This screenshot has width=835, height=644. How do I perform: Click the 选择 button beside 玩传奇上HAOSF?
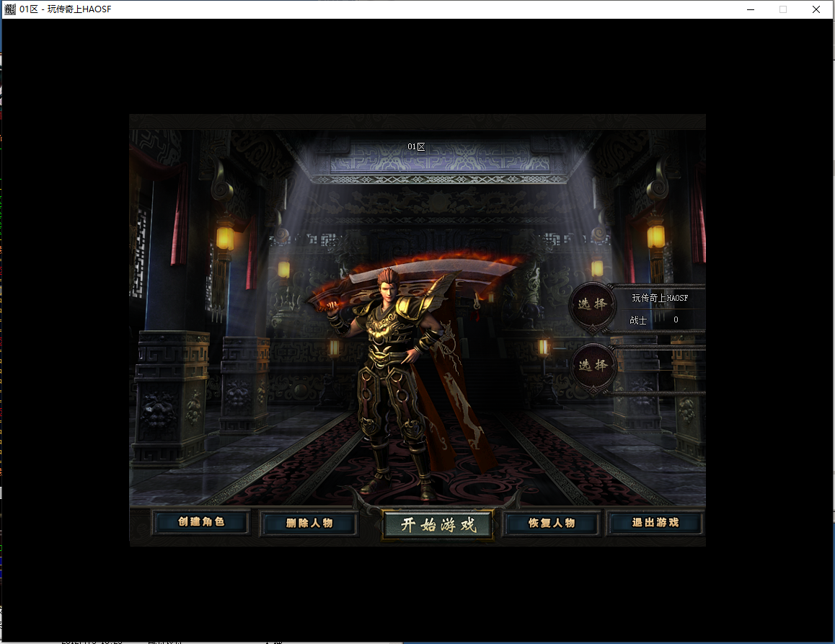[x=592, y=305]
